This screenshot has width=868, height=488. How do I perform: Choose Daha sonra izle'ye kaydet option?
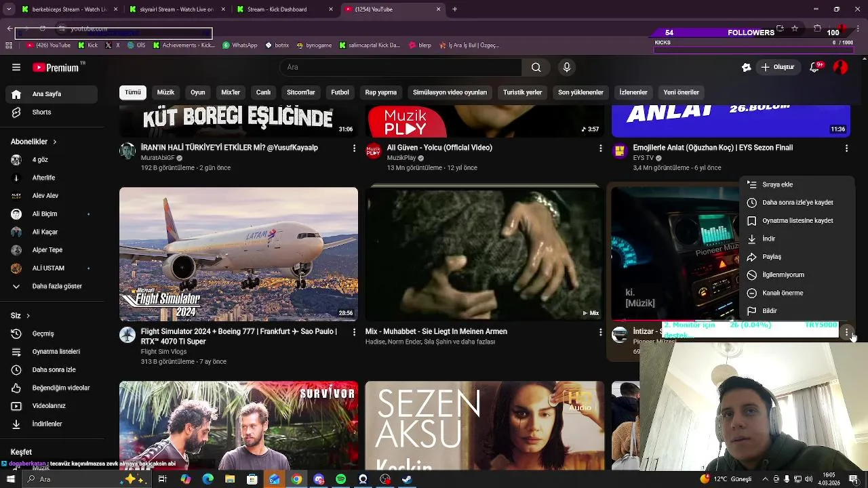point(797,203)
